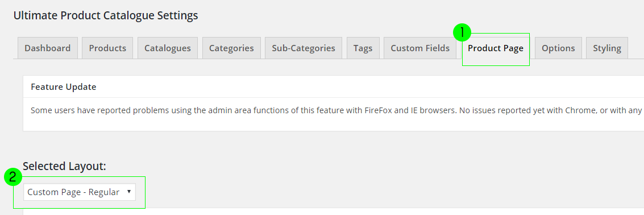Click the Ultimate Product Catalogue Settings title
644x215 pixels.
(x=106, y=15)
